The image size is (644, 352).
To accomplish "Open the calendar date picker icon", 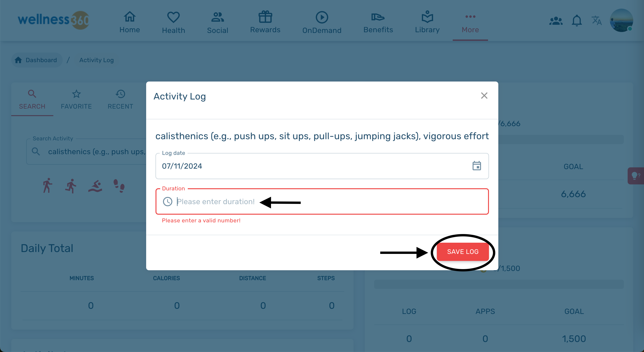I will (x=477, y=166).
